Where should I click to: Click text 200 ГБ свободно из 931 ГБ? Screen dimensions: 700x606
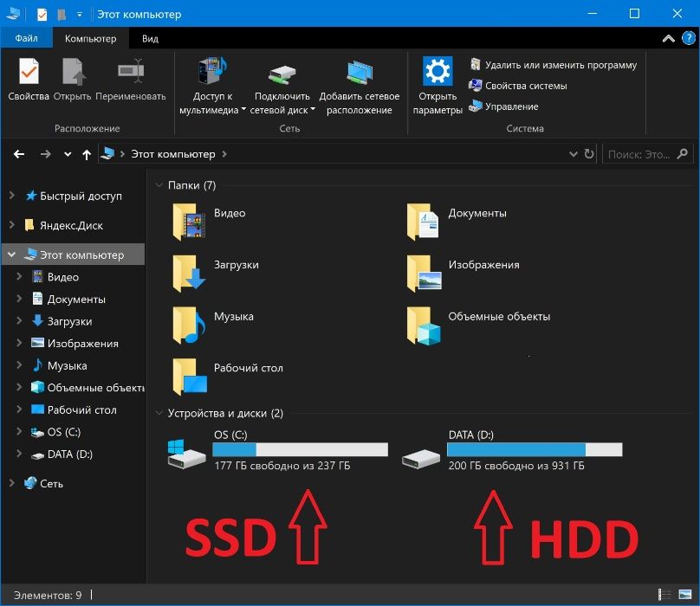516,466
